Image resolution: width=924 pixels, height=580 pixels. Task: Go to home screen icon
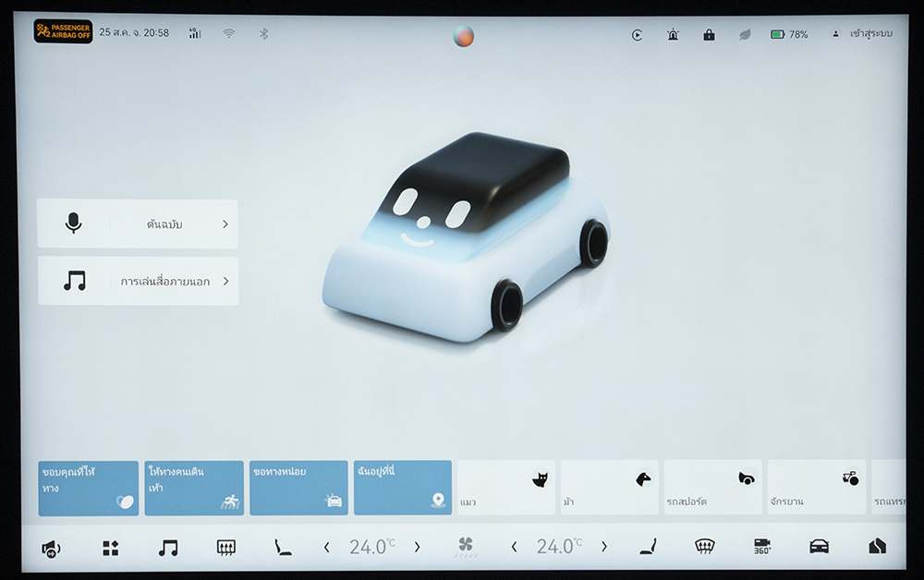pos(877,547)
